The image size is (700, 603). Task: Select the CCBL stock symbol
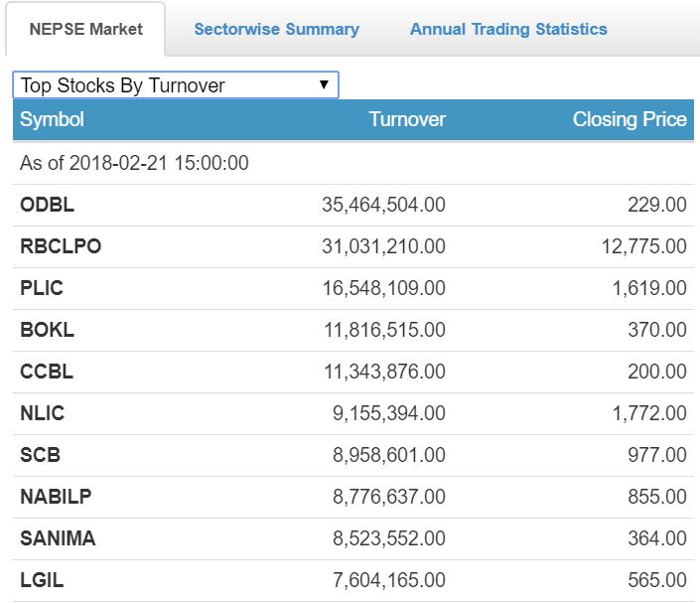[x=47, y=372]
